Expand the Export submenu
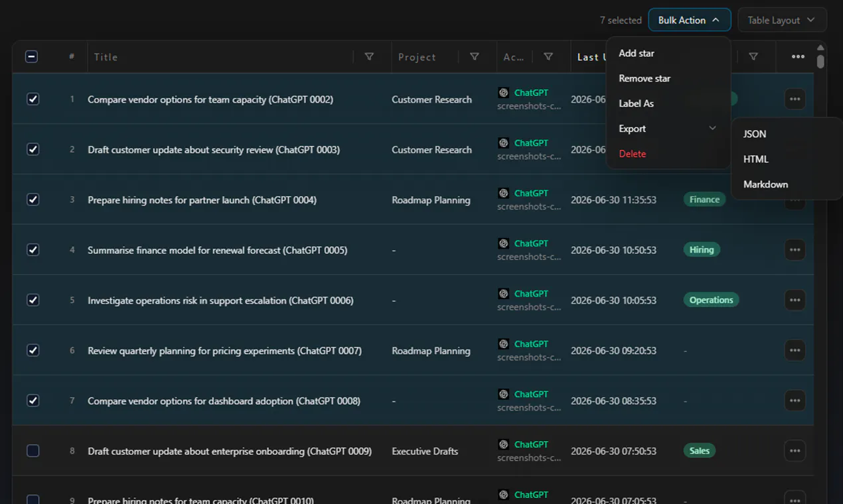Image resolution: width=843 pixels, height=504 pixels. (x=668, y=129)
